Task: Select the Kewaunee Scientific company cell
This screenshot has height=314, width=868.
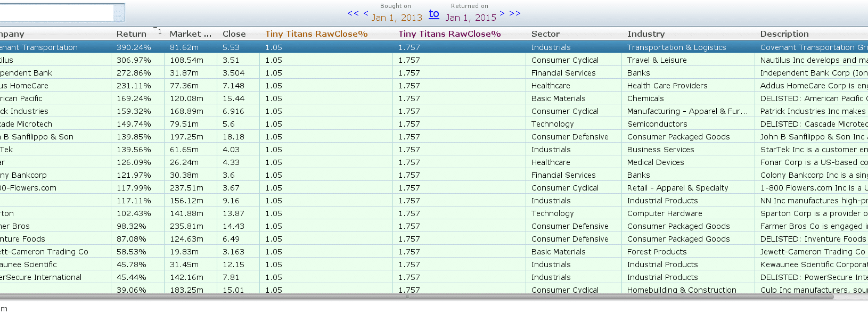Action: click(x=55, y=265)
